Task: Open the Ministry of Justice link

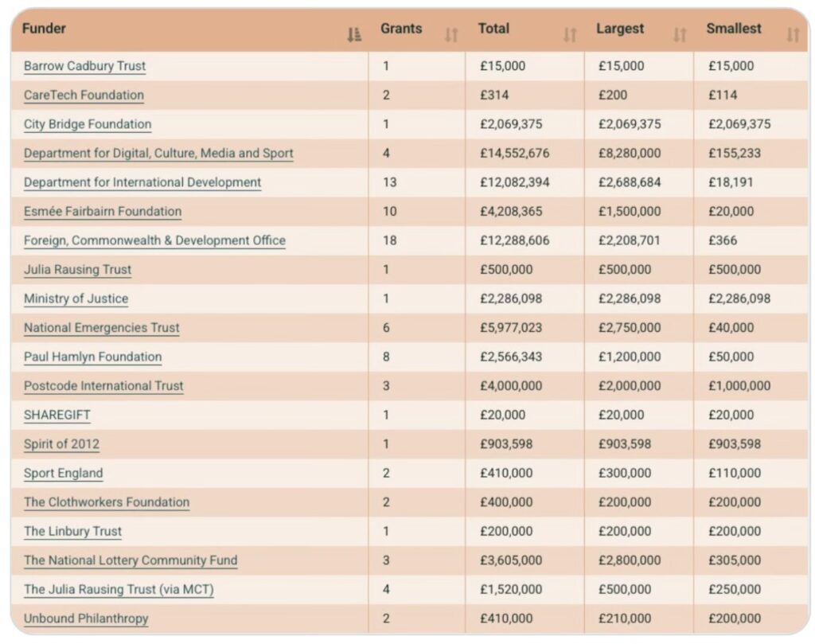Action: [x=76, y=299]
